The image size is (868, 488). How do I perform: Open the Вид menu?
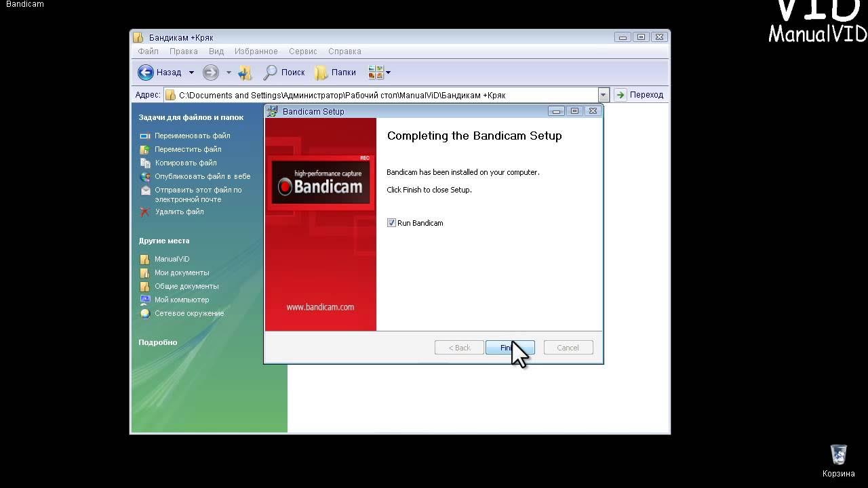coord(216,52)
